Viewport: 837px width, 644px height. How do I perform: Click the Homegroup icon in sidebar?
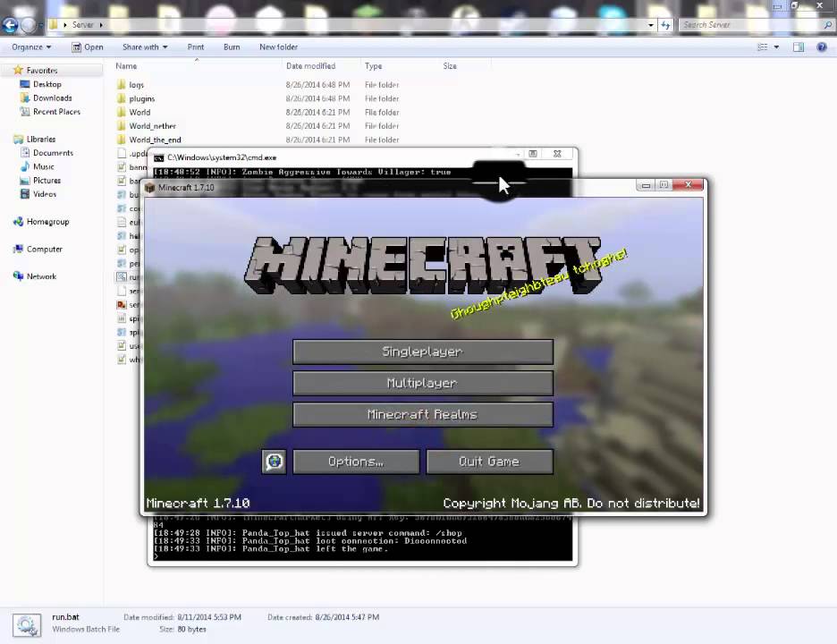[18, 222]
